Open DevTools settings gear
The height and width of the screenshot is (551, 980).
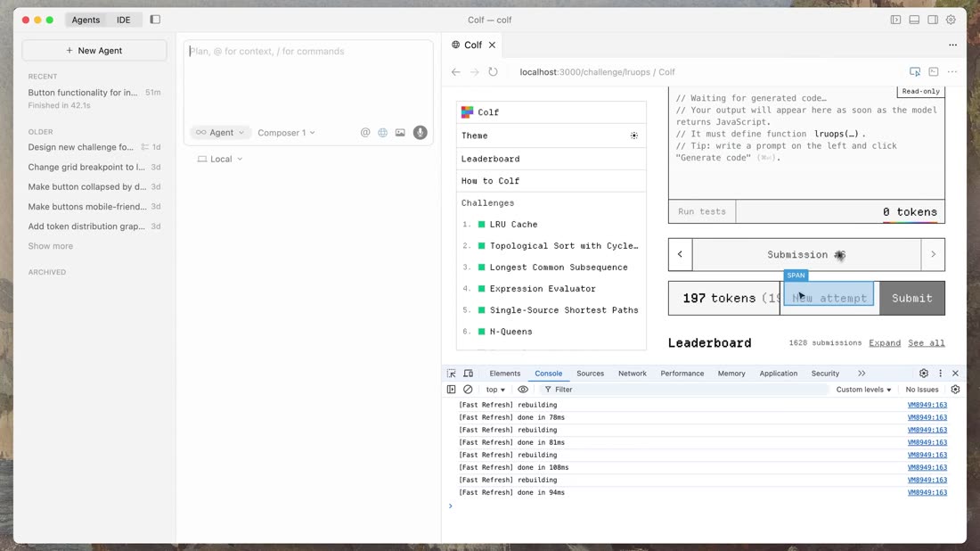924,374
